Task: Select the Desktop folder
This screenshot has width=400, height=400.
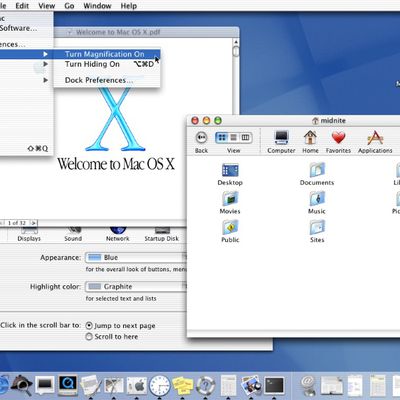Action: (230, 174)
